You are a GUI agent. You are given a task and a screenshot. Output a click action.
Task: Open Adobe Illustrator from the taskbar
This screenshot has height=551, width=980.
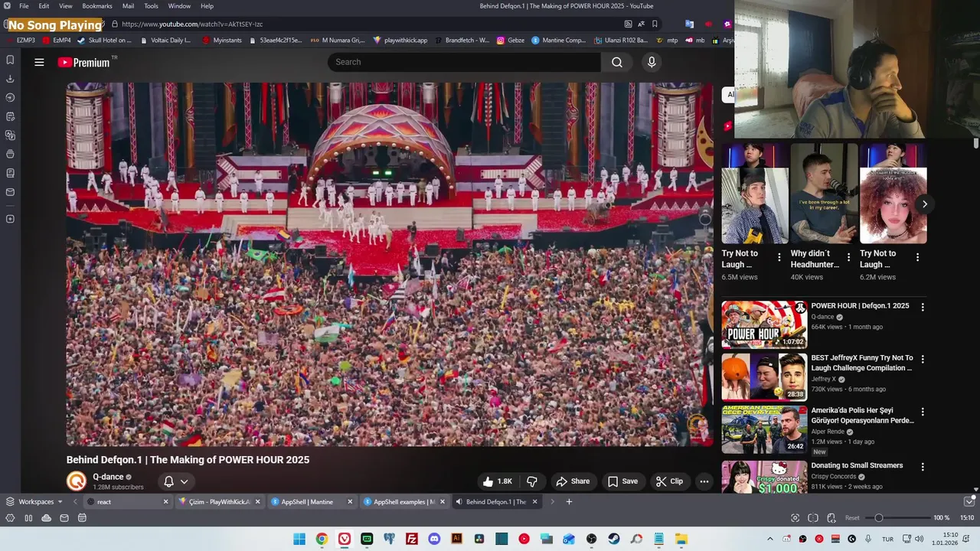pos(457,539)
